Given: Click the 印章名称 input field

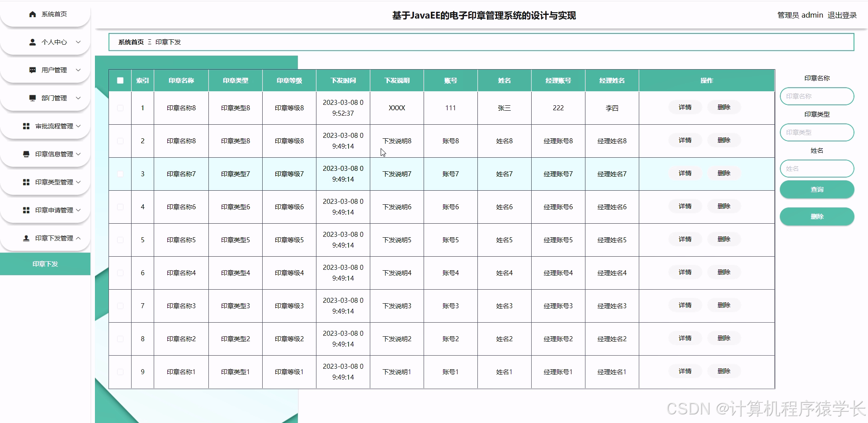Looking at the screenshot, I should coord(816,96).
